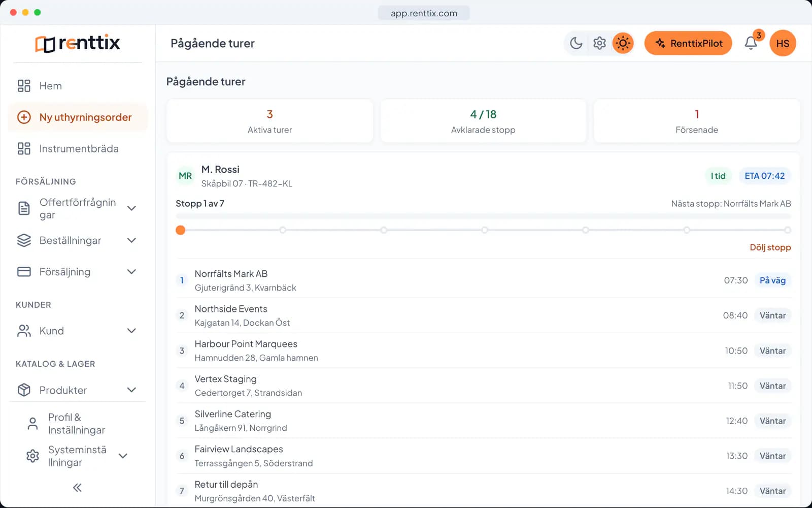
Task: Click the Offertförfrågningar document icon
Action: tap(24, 208)
